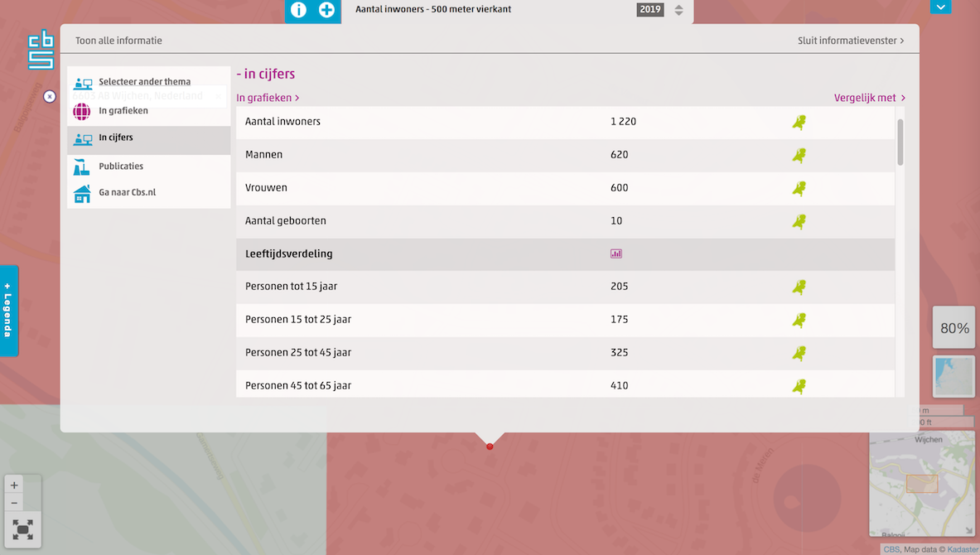Open the CBS logo homepage

coord(41,49)
